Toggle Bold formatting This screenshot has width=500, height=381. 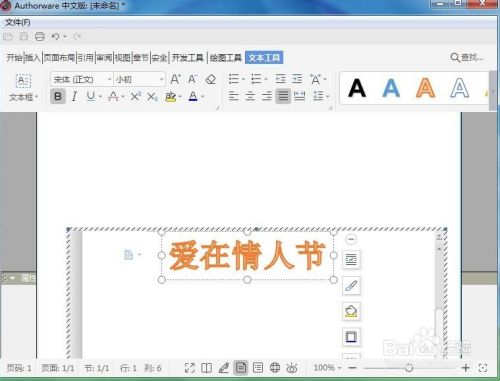[58, 96]
